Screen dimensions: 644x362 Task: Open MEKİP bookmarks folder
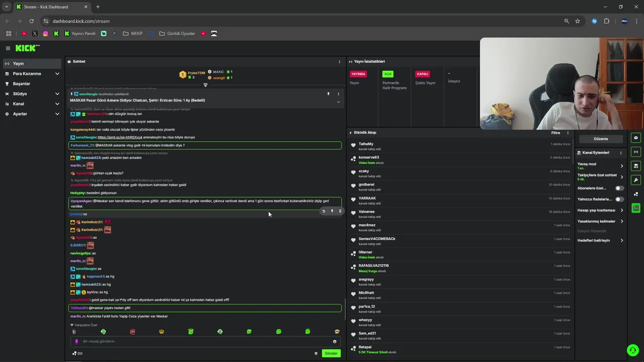[133, 34]
